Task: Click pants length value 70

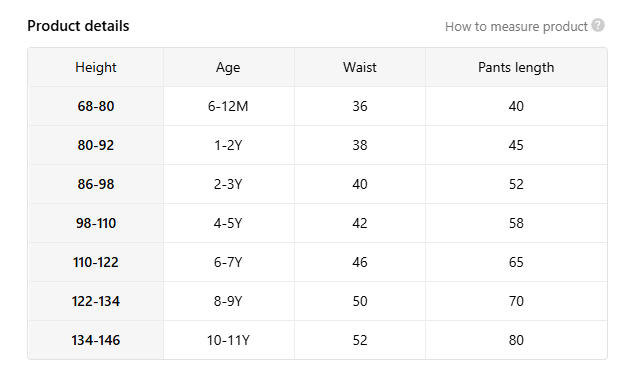Action: coord(516,301)
